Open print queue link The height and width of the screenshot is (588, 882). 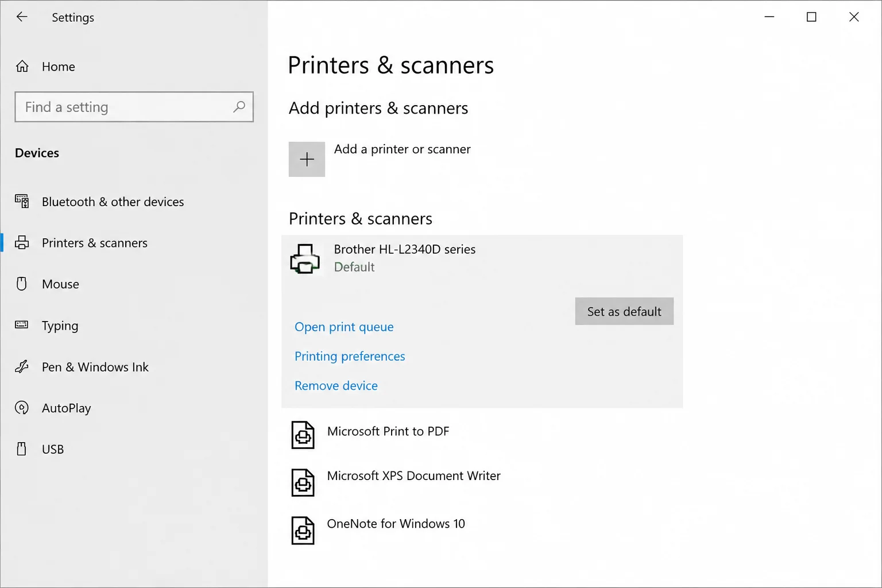point(344,327)
